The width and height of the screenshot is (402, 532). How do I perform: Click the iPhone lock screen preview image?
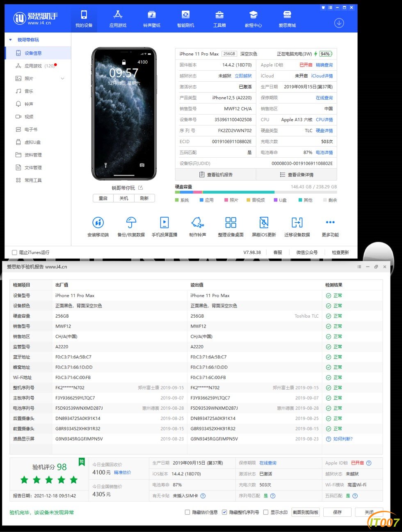tap(124, 114)
